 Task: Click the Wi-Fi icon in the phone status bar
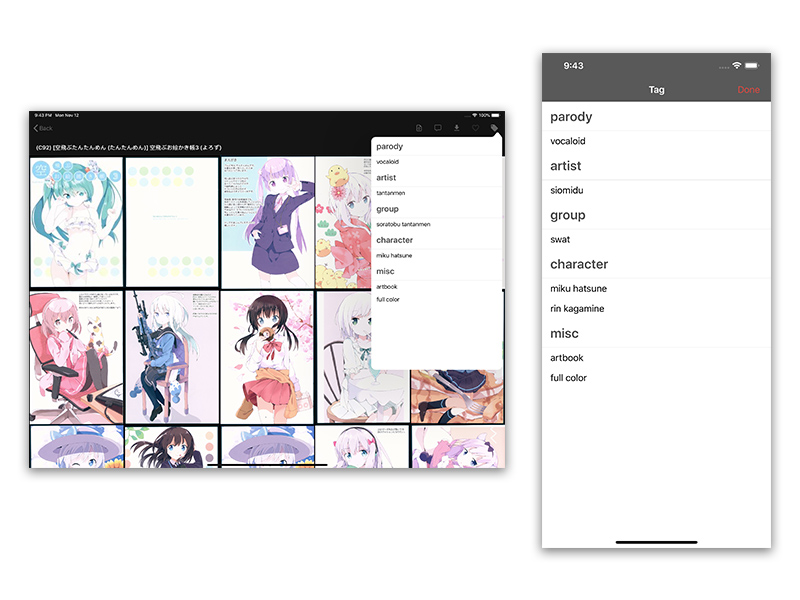coord(736,65)
